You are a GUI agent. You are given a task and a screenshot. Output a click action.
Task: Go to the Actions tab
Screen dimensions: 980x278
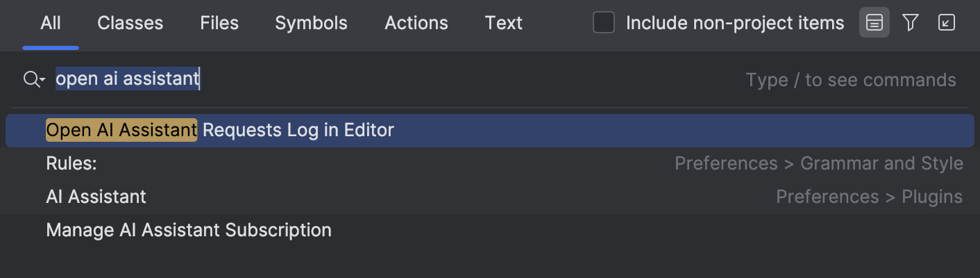coord(416,23)
